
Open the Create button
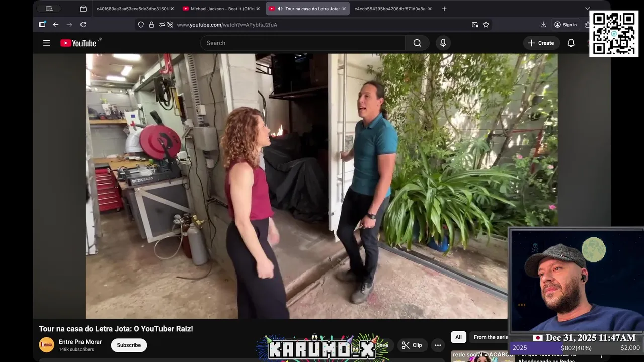pos(541,43)
